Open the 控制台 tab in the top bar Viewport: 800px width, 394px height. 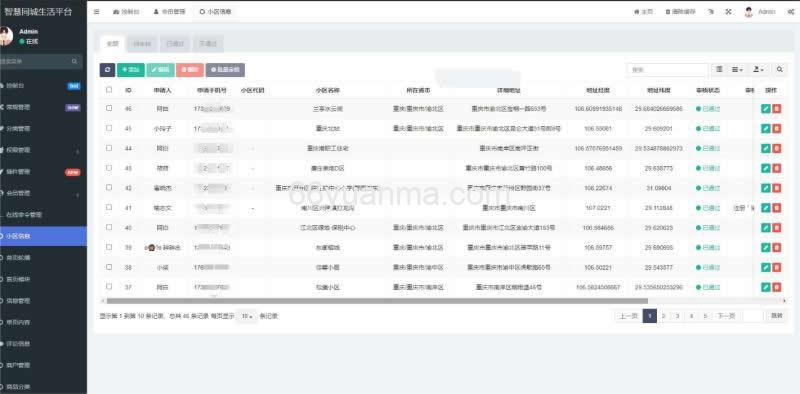point(126,12)
